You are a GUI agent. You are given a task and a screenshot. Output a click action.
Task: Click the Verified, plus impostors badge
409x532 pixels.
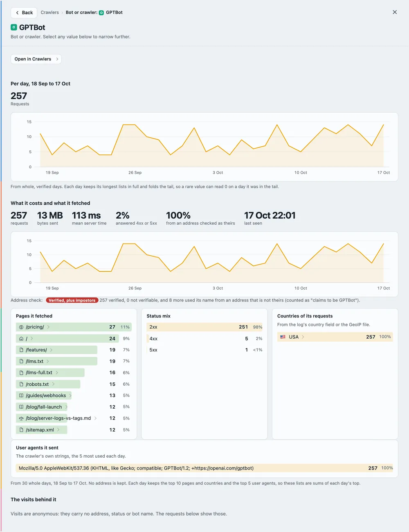(72, 300)
